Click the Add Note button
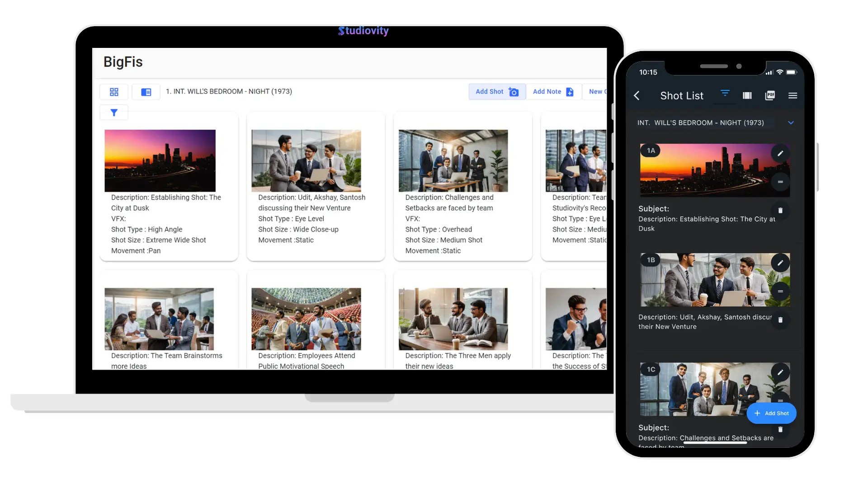 [553, 92]
